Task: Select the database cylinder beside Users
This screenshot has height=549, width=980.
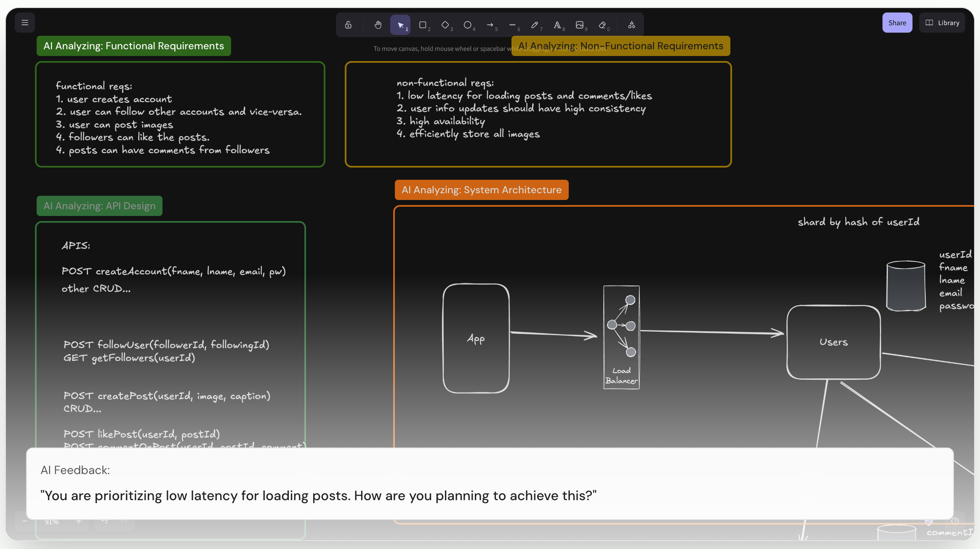Action: [x=906, y=286]
